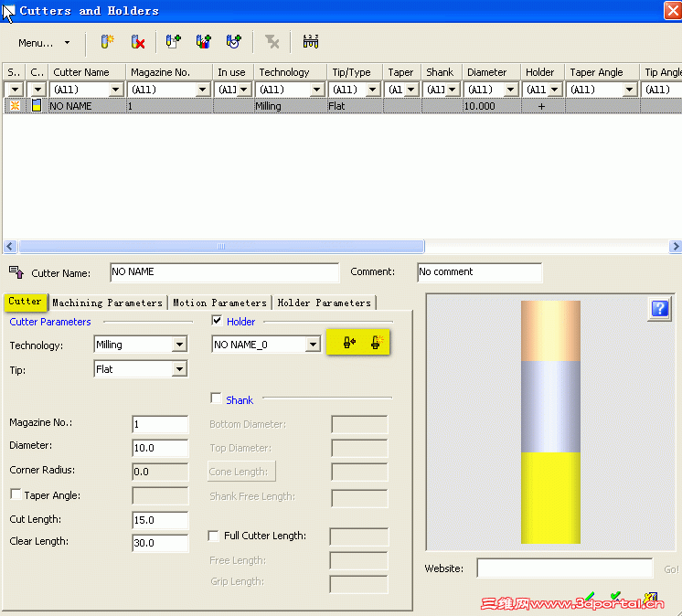Open help via the question mark icon

point(659,309)
